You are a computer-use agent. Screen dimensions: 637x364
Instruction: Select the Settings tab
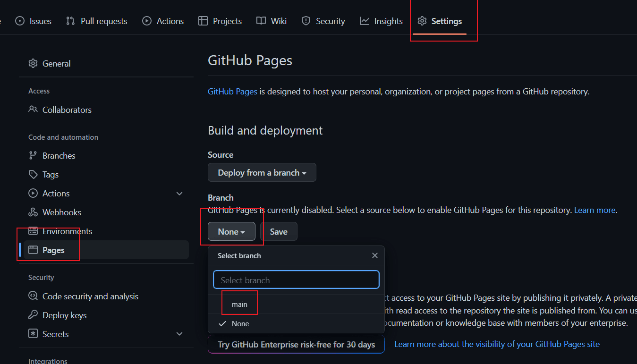tap(440, 21)
